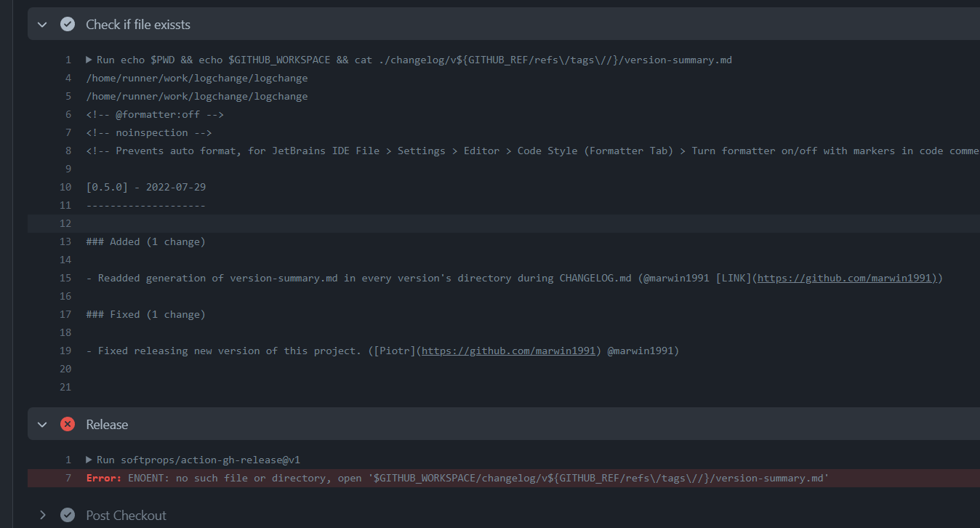
Task: Toggle the Run softprops/action-gh-release command details
Action: pos(89,460)
